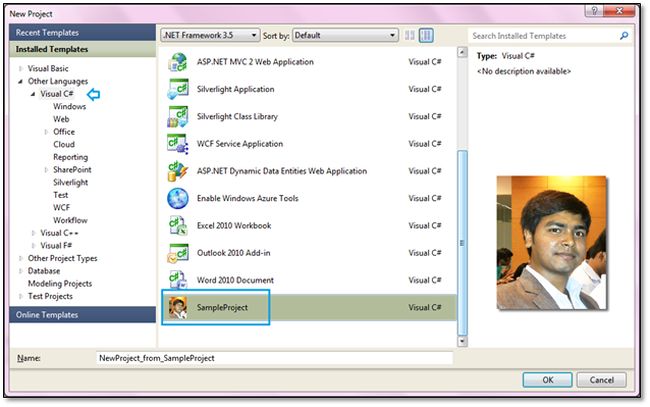The height and width of the screenshot is (407, 650).
Task: Select the Silverlight category
Action: [x=70, y=182]
